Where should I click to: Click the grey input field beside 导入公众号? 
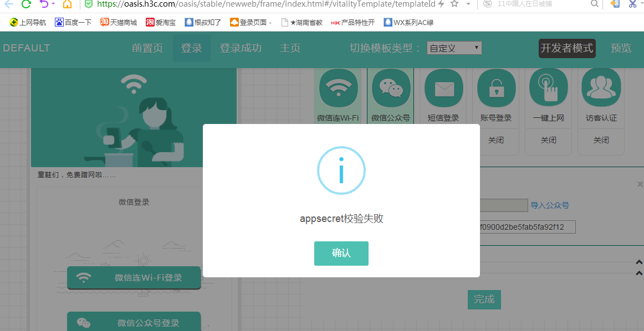504,205
